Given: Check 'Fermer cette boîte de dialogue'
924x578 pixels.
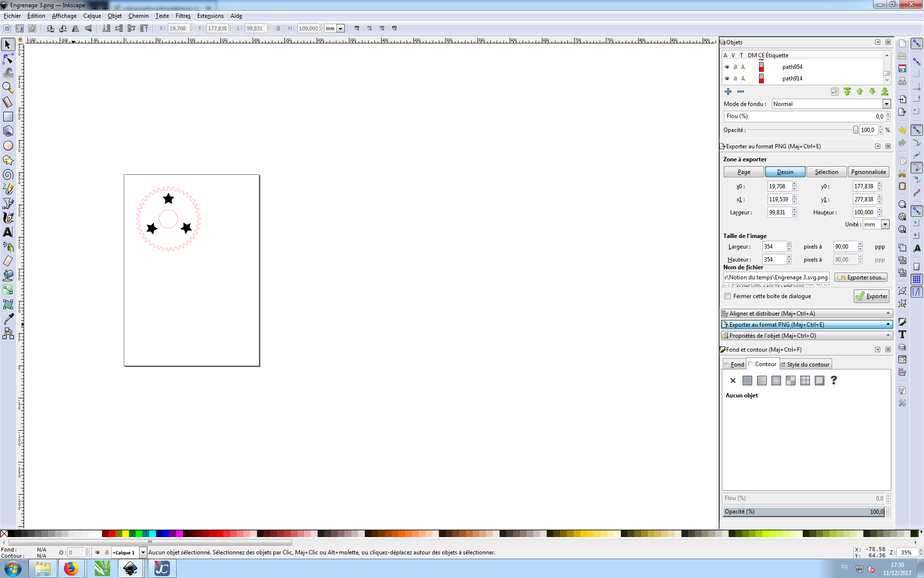Looking at the screenshot, I should [x=728, y=296].
